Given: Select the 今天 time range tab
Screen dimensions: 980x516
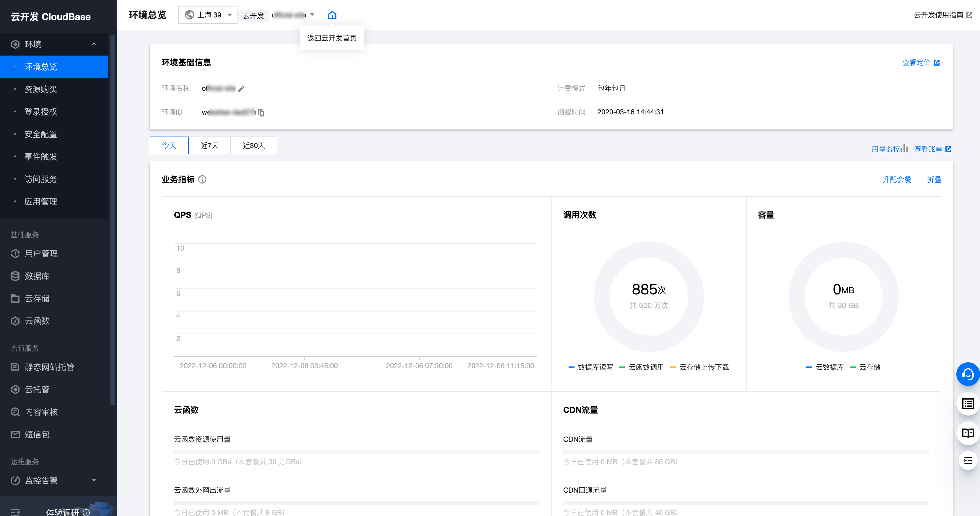Looking at the screenshot, I should tap(169, 145).
